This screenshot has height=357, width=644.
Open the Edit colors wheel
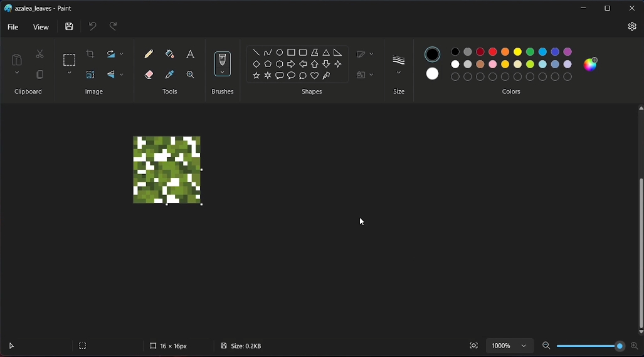point(591,64)
